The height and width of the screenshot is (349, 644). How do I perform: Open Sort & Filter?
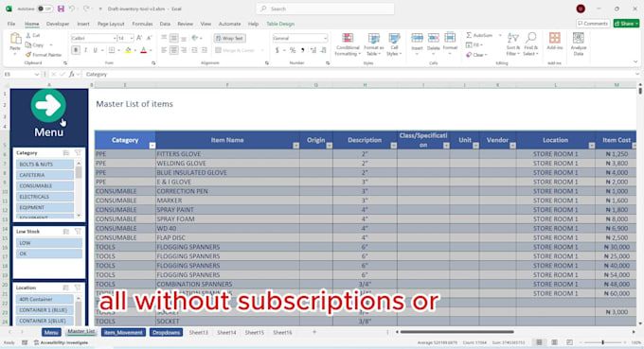513,44
